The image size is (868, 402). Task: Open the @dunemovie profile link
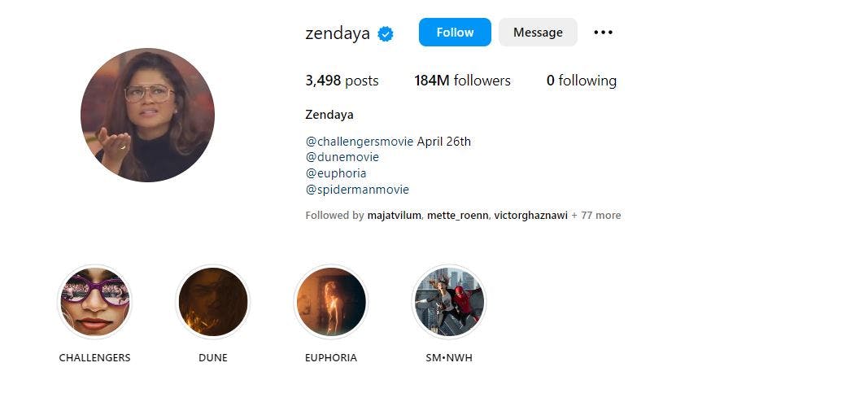(x=342, y=157)
